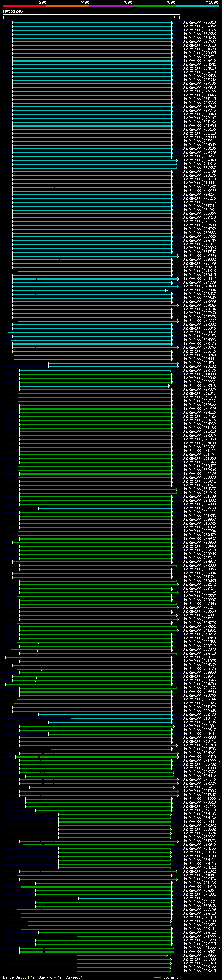
Task: Click the white query sequence bar
Action: click(92, 15)
